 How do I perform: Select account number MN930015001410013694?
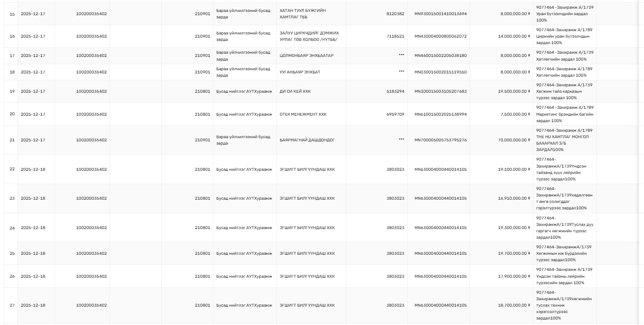click(x=440, y=14)
